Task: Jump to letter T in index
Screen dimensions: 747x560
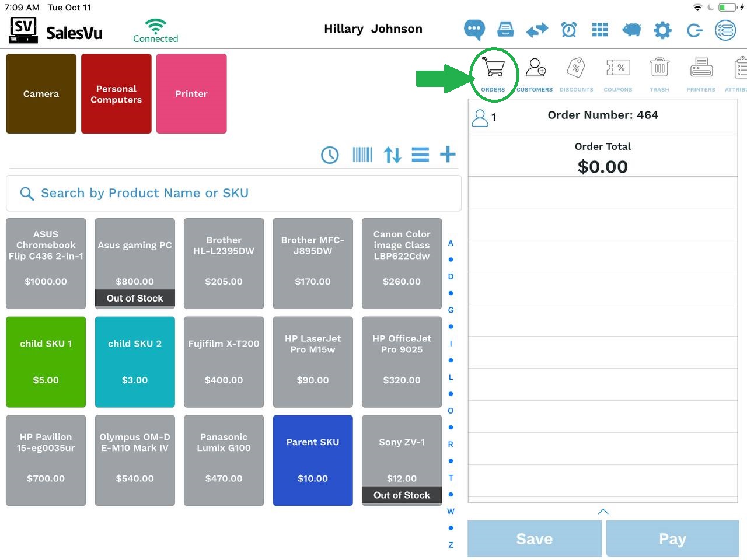Action: click(451, 478)
